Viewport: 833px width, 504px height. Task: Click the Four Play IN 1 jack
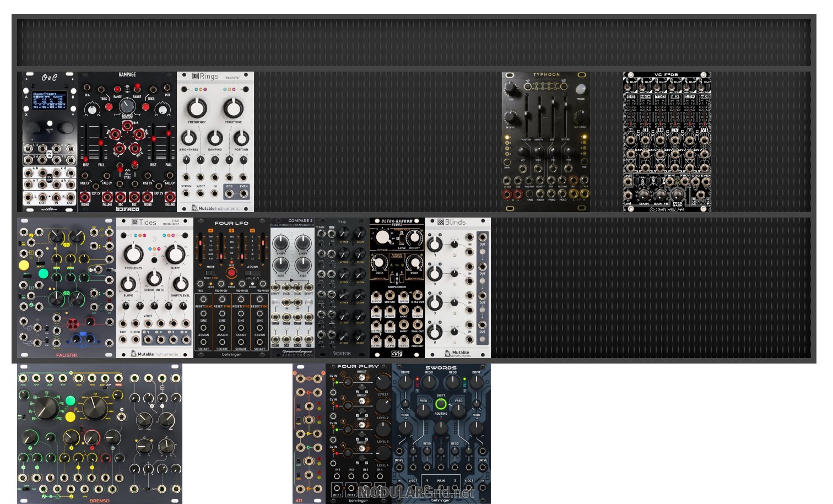(338, 478)
